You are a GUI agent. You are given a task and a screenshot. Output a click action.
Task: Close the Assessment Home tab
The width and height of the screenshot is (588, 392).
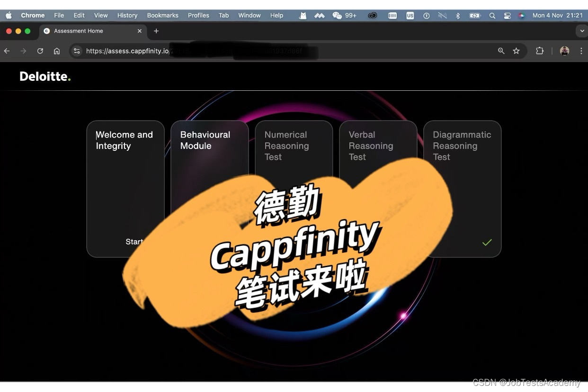pos(140,31)
